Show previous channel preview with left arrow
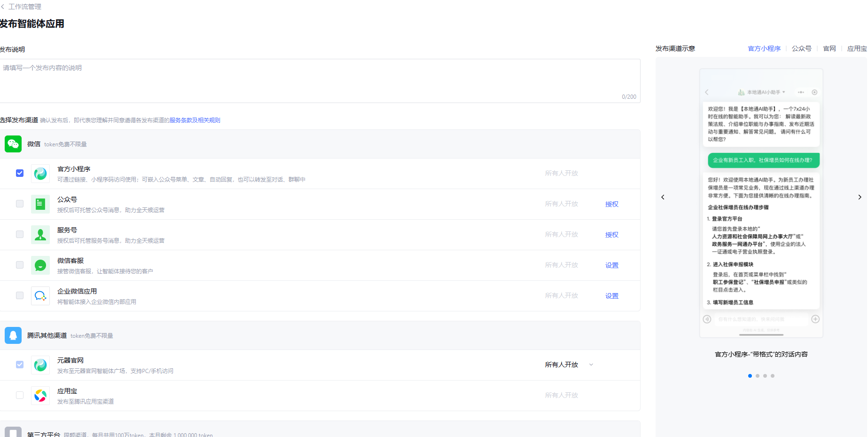868x437 pixels. 663,197
